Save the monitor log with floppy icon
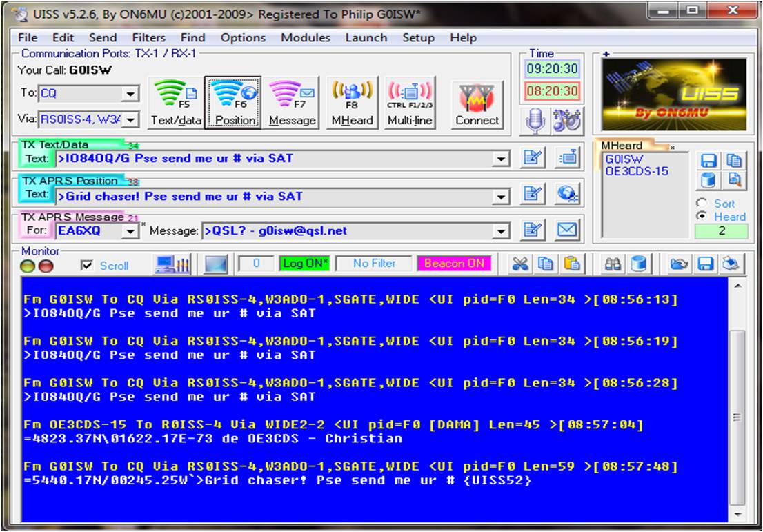This screenshot has height=532, width=763. point(705,264)
